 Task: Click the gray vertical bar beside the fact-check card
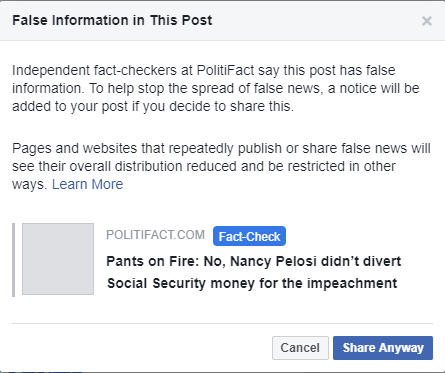[13, 260]
